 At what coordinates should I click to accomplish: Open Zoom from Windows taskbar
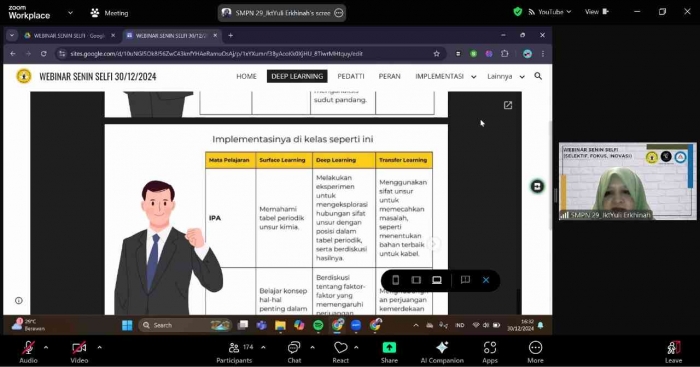pos(356,325)
